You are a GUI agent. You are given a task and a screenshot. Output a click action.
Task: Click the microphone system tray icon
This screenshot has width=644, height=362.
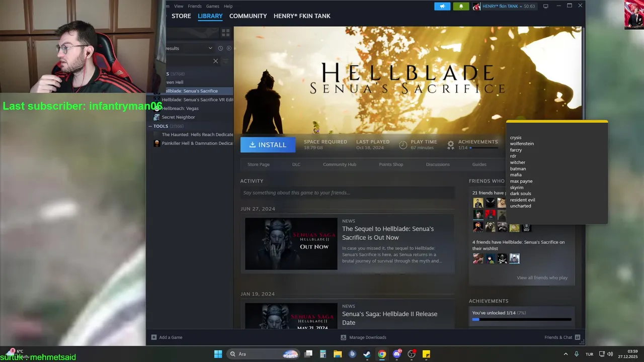[577, 354]
